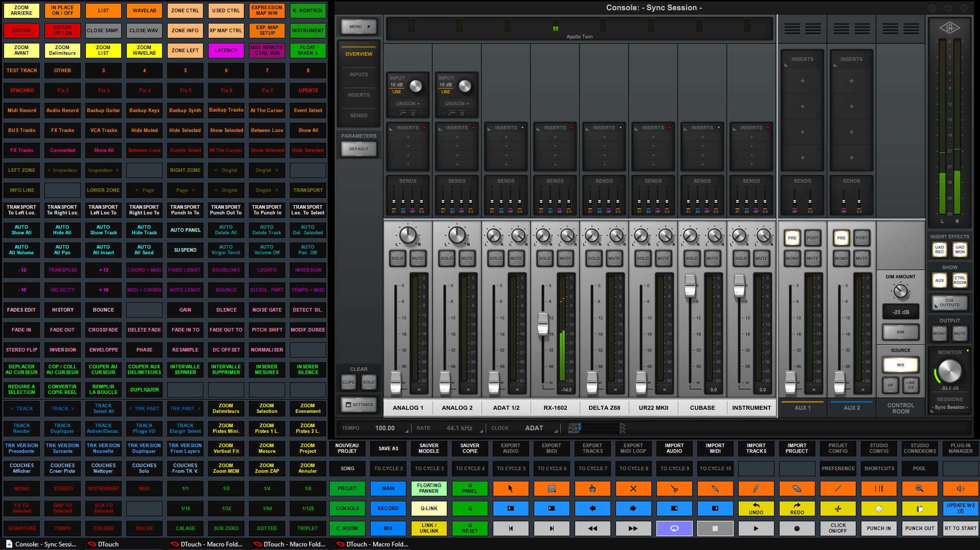Open the console MENU dropdown button

click(360, 27)
